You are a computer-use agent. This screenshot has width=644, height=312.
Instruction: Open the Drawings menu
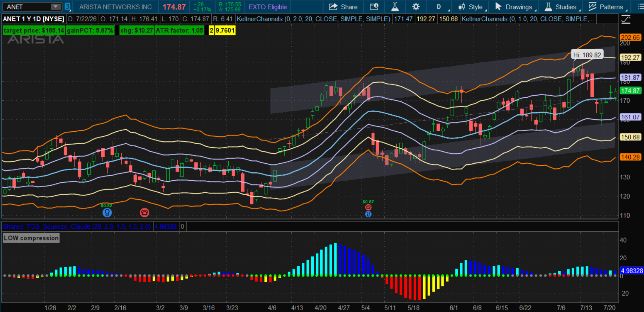(515, 7)
